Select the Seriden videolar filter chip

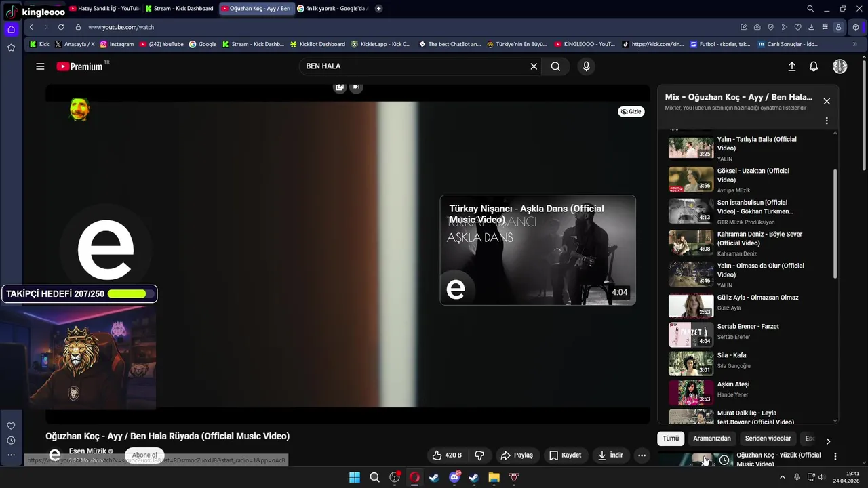[x=768, y=439]
